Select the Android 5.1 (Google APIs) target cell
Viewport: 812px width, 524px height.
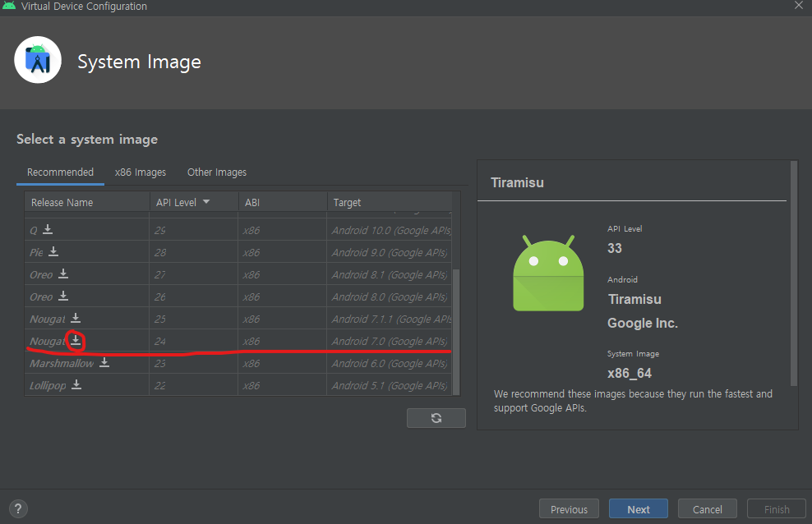pos(389,385)
